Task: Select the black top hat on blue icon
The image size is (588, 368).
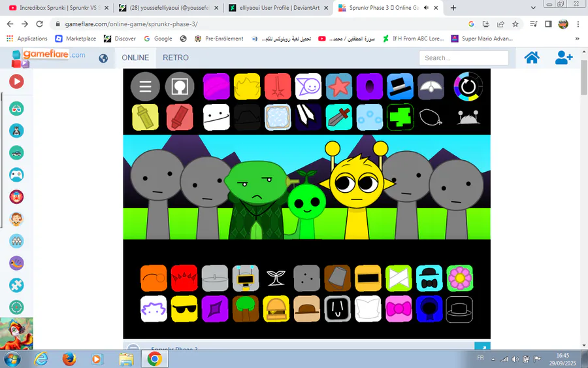Action: (x=400, y=87)
